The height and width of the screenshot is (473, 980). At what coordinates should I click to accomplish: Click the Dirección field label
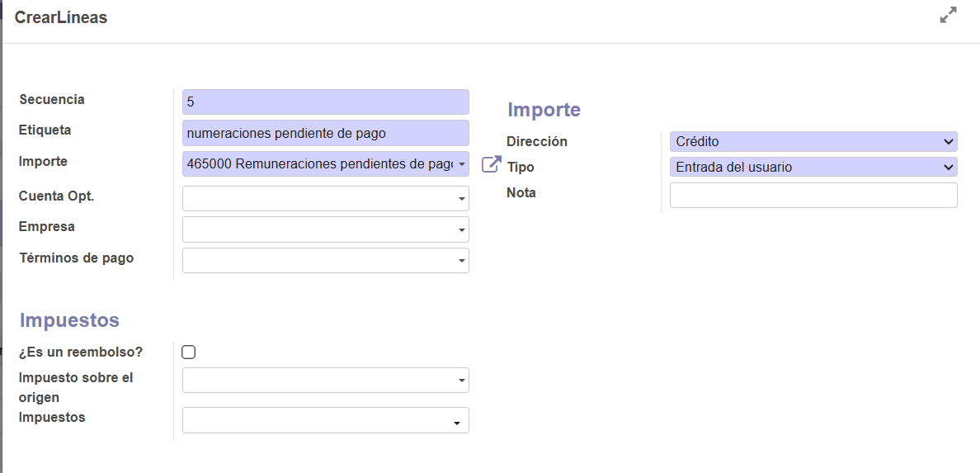pyautogui.click(x=536, y=141)
